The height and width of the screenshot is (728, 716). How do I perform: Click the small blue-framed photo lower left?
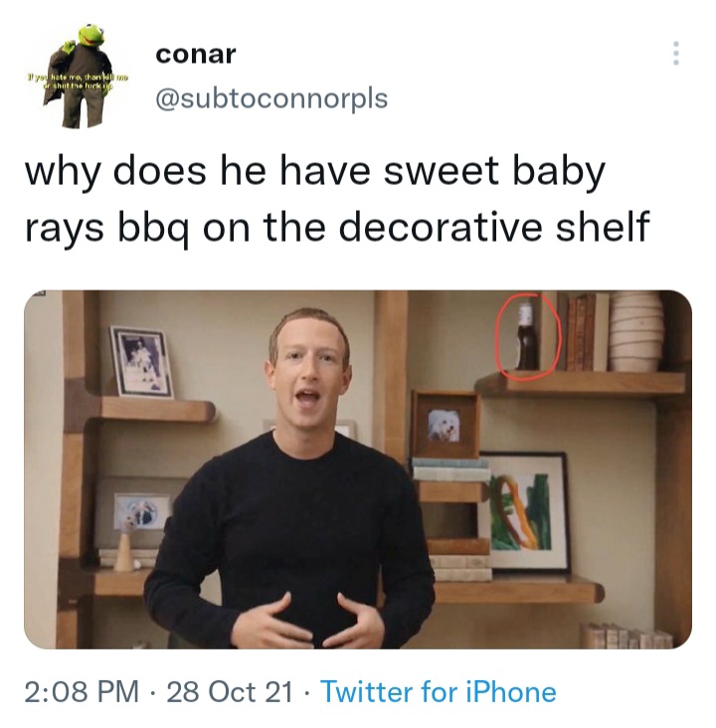point(142,511)
